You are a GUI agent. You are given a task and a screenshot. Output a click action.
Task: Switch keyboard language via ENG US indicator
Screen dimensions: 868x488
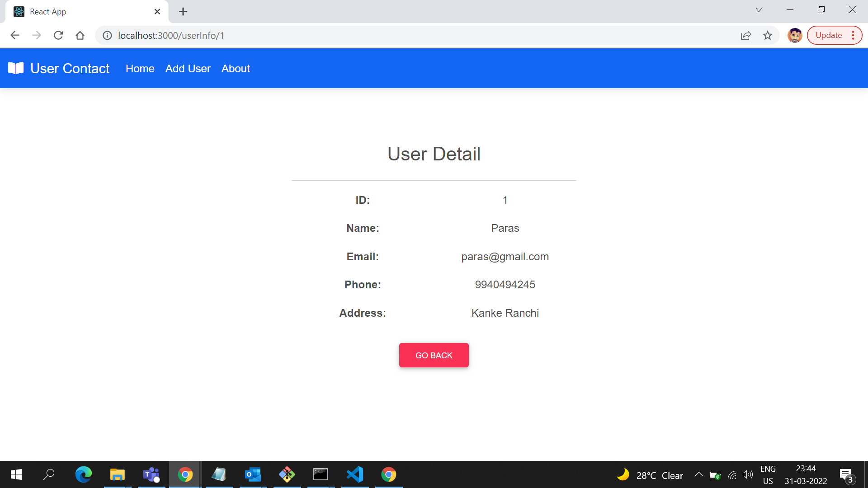pyautogui.click(x=768, y=474)
